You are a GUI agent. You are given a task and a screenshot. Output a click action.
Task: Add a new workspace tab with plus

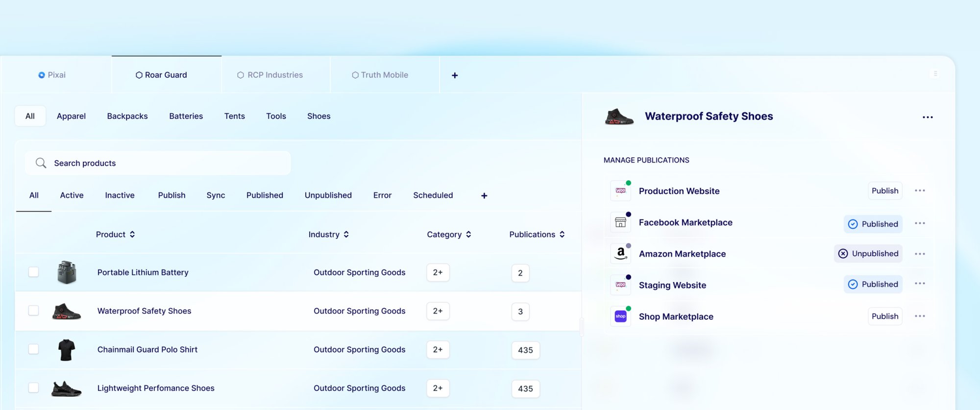(455, 75)
